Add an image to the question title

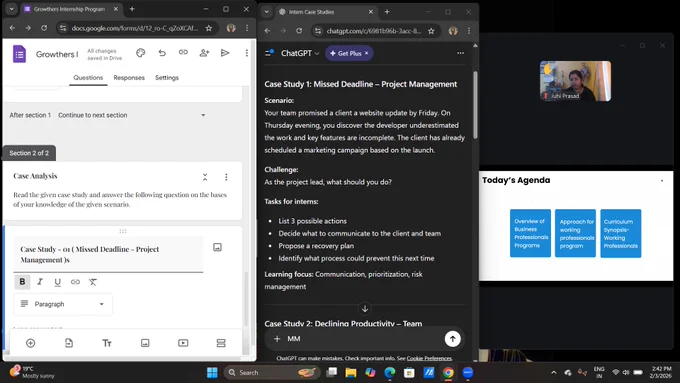click(217, 247)
